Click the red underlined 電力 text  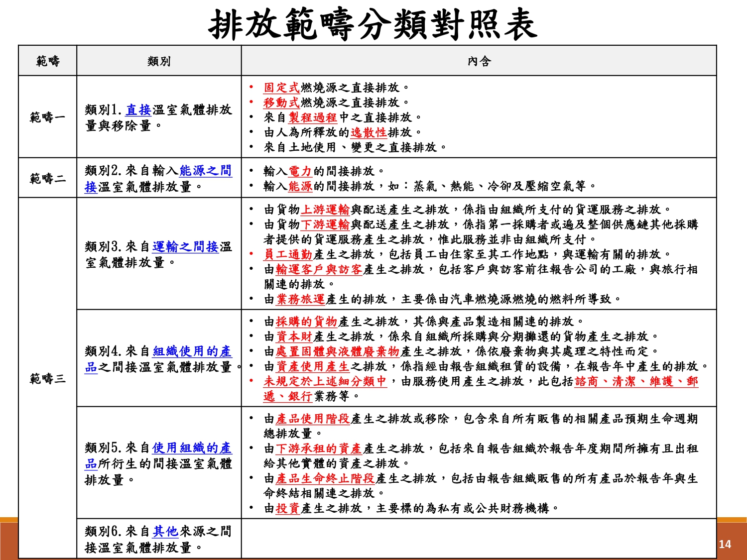click(x=300, y=171)
